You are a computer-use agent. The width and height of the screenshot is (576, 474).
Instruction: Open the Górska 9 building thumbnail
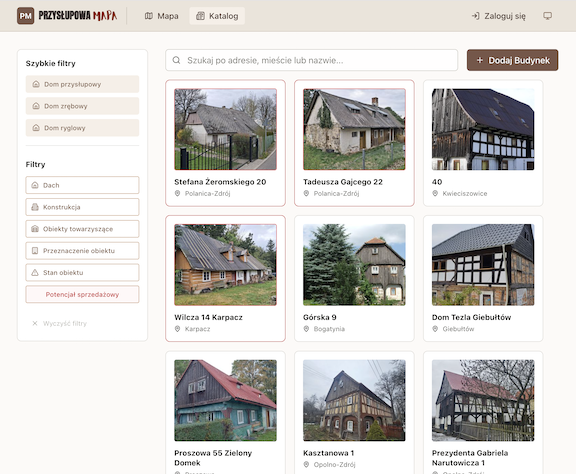pos(354,265)
